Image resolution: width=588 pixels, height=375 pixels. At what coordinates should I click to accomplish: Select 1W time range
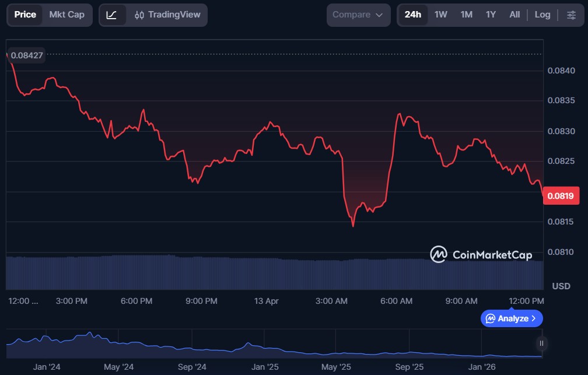tap(441, 15)
